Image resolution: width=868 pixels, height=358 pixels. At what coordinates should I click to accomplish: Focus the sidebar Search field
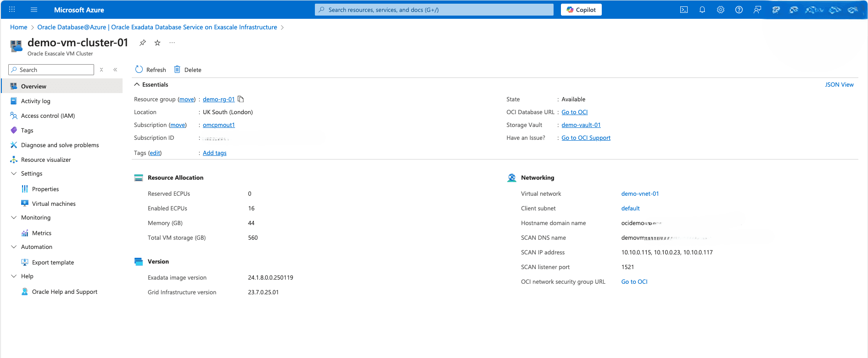[x=51, y=70]
